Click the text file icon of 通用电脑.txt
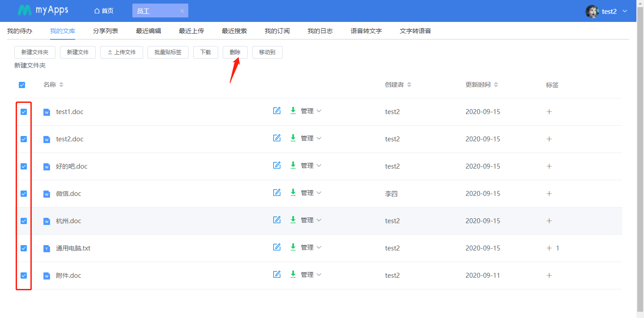Viewport: 644px width, 318px height. [47, 249]
